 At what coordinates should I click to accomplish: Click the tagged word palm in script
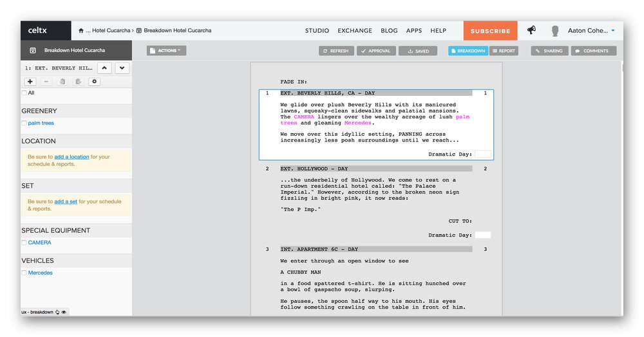click(x=462, y=117)
